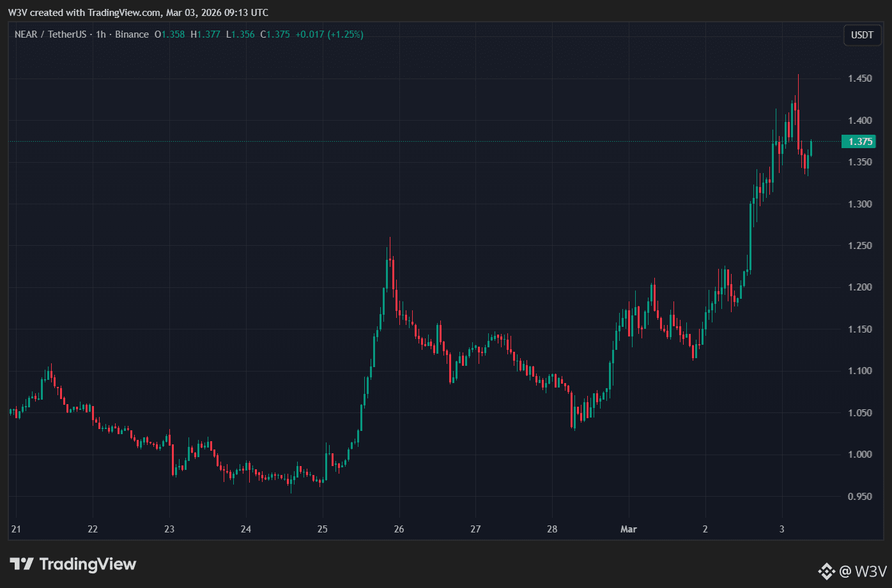Click the 0.950 price axis label
The image size is (892, 588).
[860, 497]
